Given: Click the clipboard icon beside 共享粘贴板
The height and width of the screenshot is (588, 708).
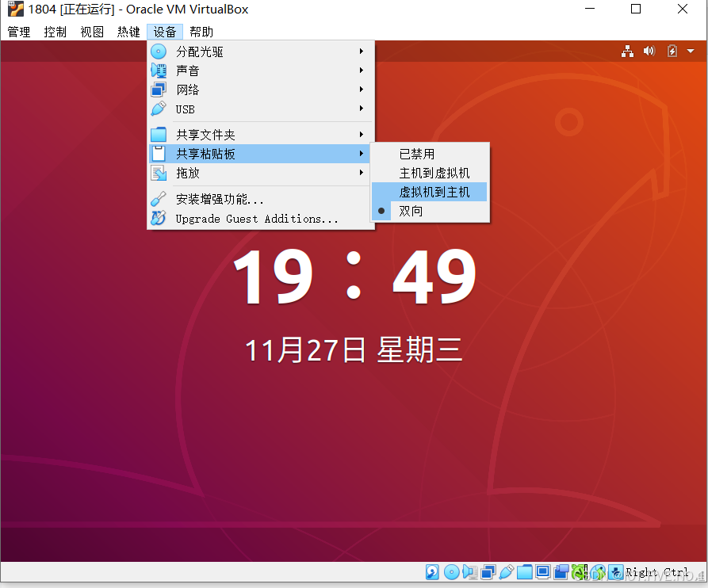Looking at the screenshot, I should (159, 154).
